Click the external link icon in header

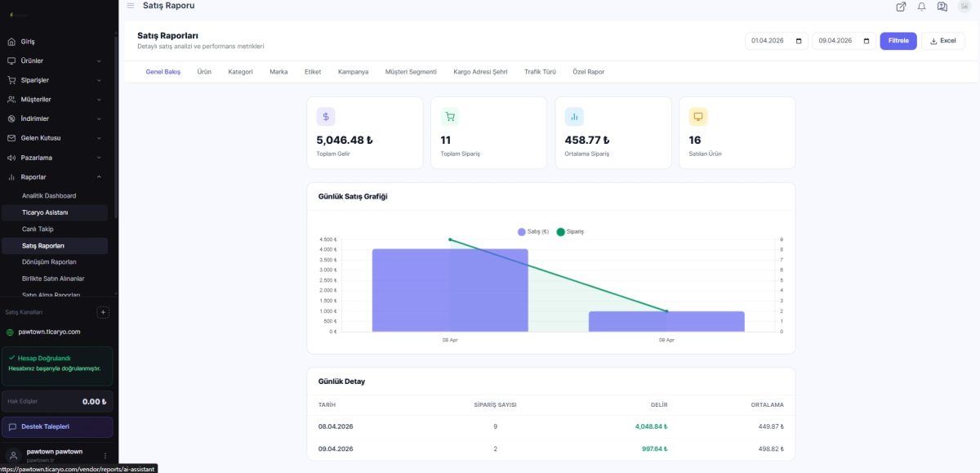click(901, 7)
